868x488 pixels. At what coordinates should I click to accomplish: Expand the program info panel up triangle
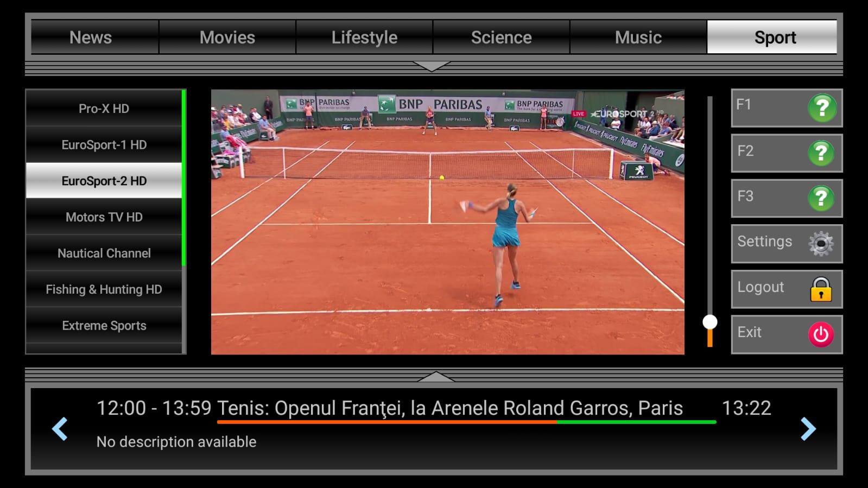point(436,376)
